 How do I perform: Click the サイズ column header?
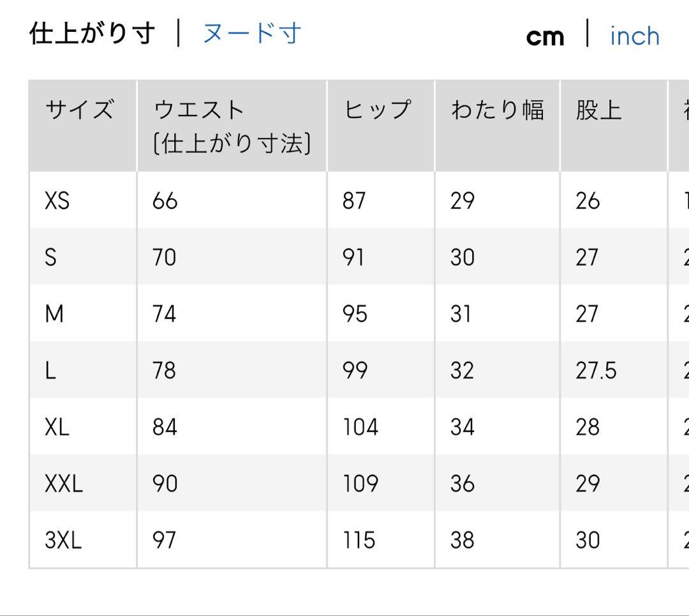tap(79, 111)
